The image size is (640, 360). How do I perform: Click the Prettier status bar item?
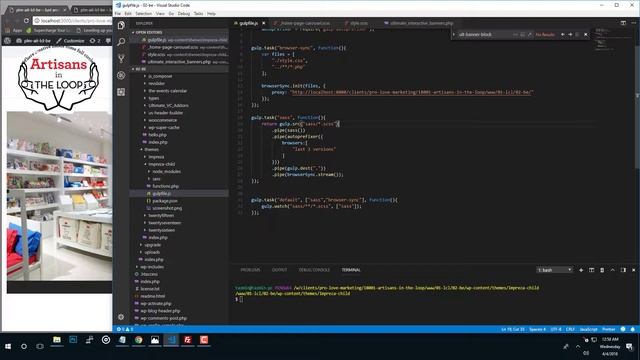point(609,329)
